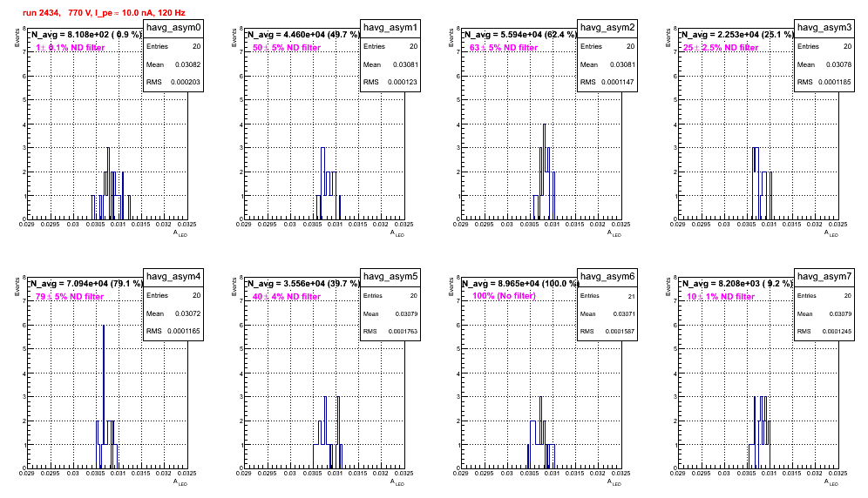
Task: Click the Mean value 0.03071 in havg_asym6
Action: click(x=624, y=313)
